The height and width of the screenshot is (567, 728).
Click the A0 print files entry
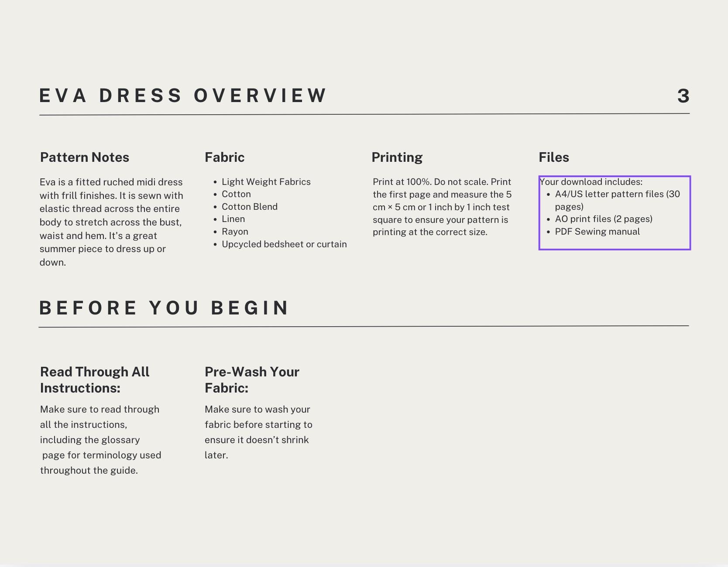coord(603,219)
